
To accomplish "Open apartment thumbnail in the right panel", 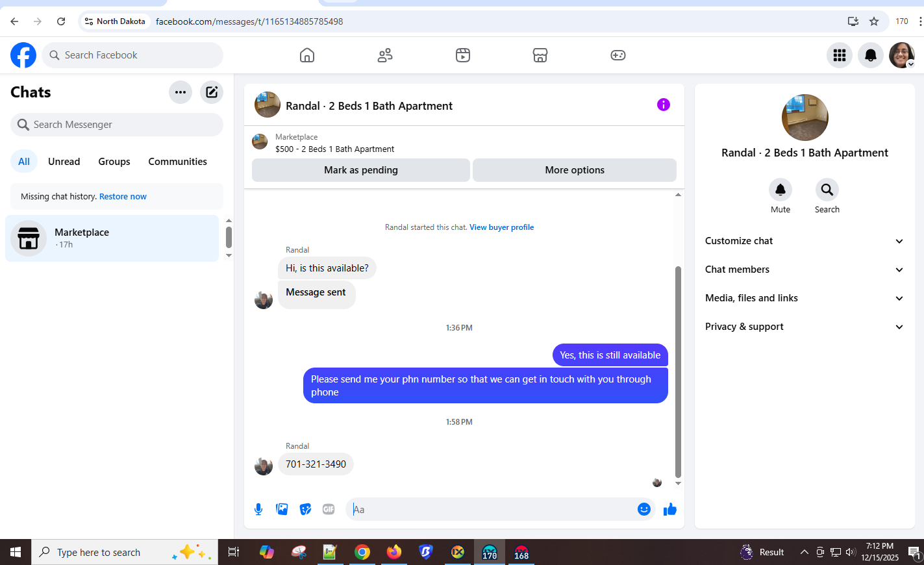I will tap(805, 118).
